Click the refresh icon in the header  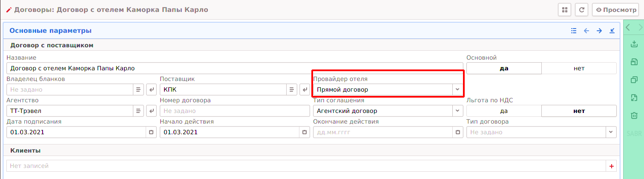coord(582,10)
